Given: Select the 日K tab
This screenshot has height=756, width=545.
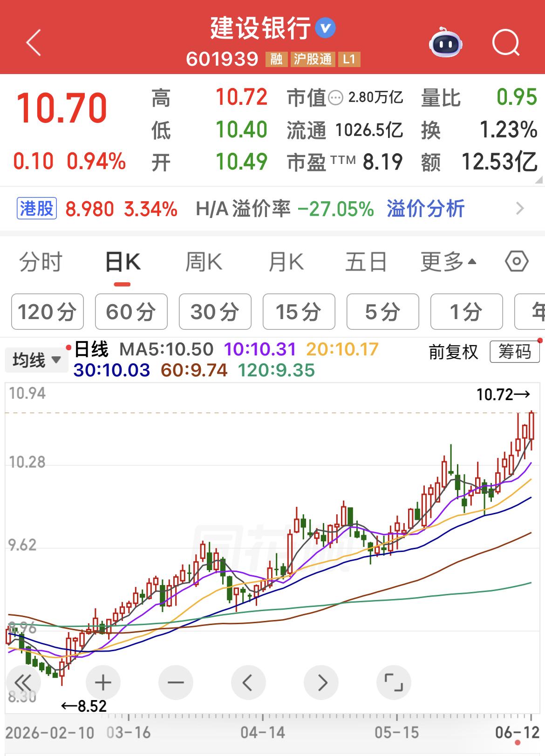Looking at the screenshot, I should (x=123, y=262).
